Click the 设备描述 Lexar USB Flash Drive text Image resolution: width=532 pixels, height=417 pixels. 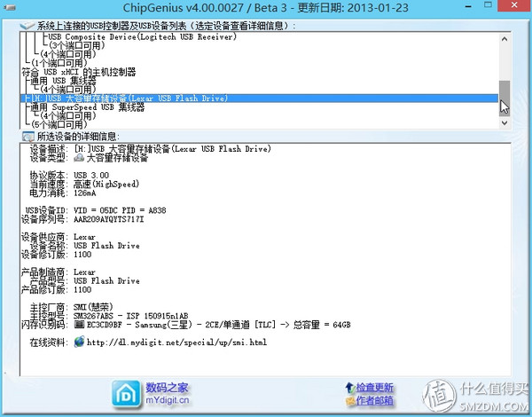172,149
